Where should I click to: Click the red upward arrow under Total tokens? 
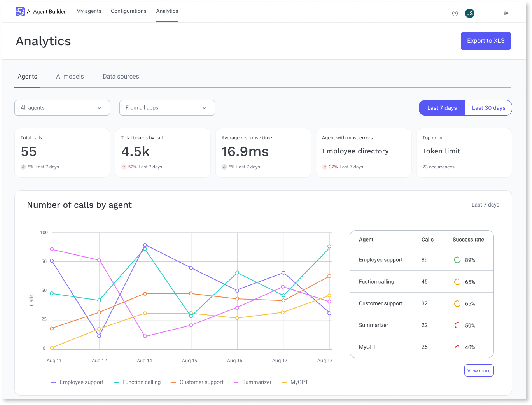[x=124, y=167]
